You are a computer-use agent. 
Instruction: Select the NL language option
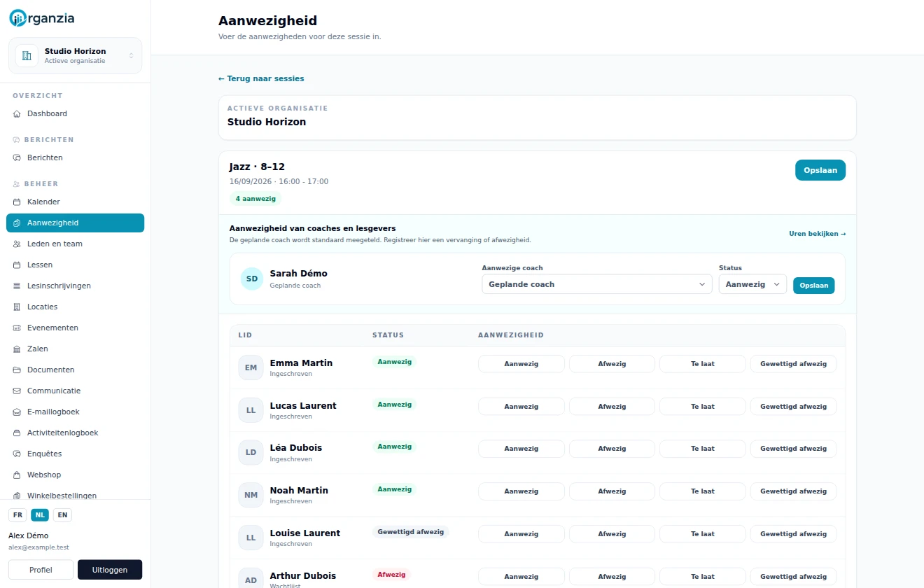[x=40, y=515]
